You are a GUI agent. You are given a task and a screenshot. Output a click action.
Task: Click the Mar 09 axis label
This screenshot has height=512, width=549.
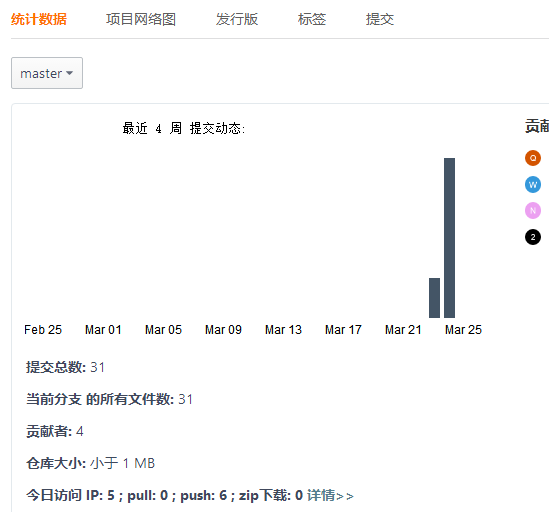point(223,330)
